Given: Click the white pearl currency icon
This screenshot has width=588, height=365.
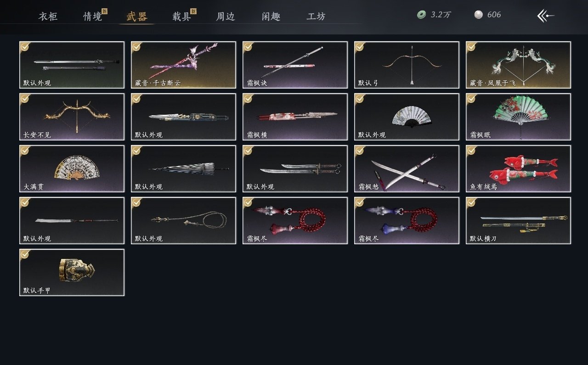Looking at the screenshot, I should pos(478,15).
